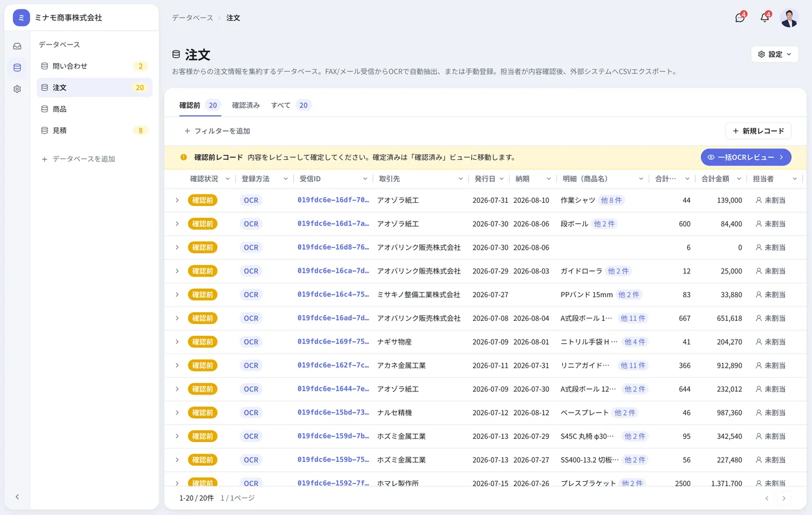Open the 取引先 column dropdown
The image size is (812, 515).
click(x=462, y=179)
